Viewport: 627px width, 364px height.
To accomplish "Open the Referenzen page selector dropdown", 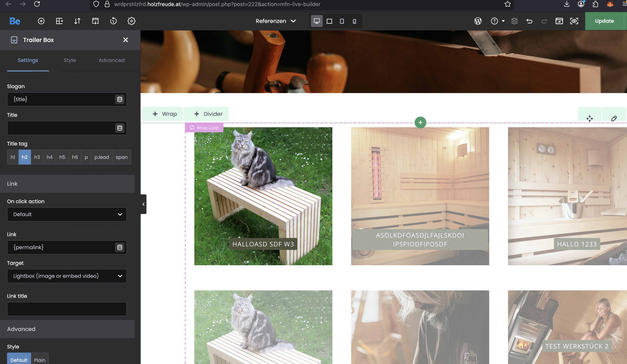I will coord(276,21).
